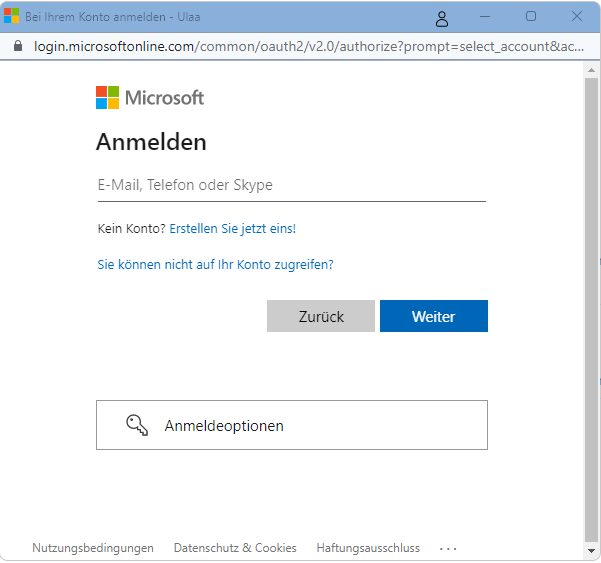Viewport: 601px width, 563px height.
Task: Open the three-dots footer menu
Action: 448,548
